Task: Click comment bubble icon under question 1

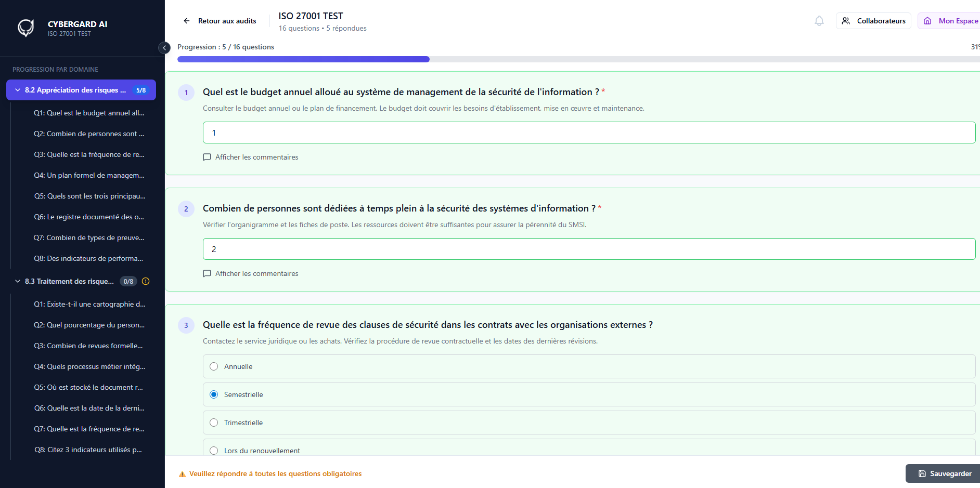Action: click(207, 157)
